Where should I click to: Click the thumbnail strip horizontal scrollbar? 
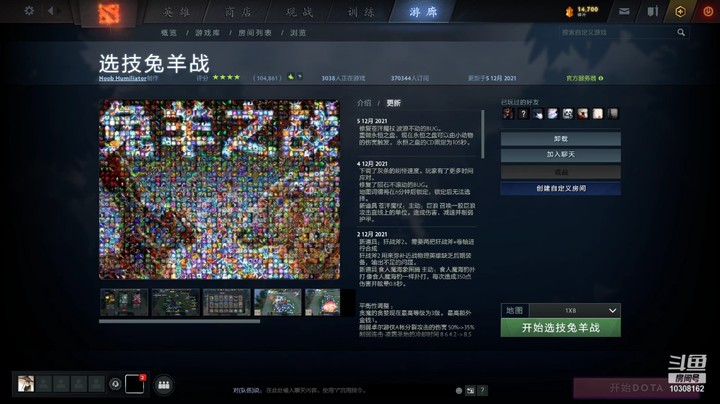coord(180,321)
